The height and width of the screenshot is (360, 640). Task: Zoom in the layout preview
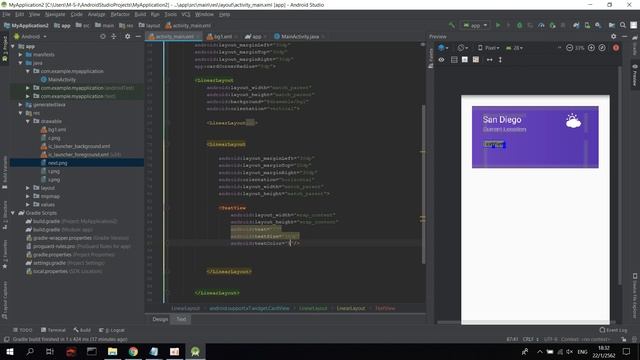(591, 48)
